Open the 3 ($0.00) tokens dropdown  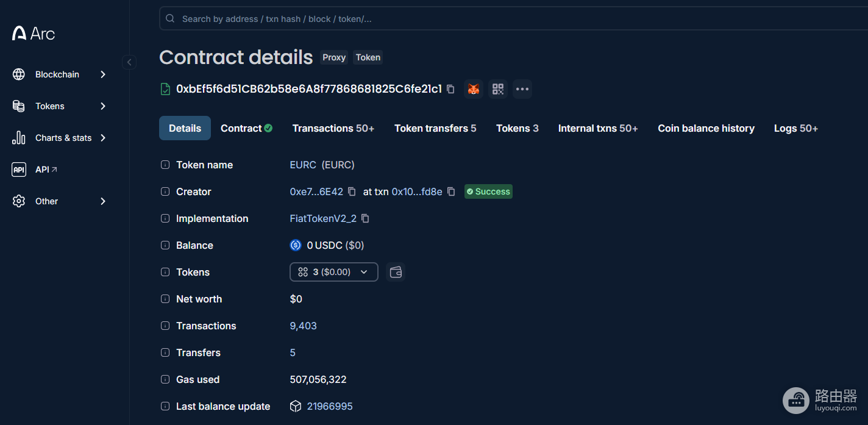[334, 272]
